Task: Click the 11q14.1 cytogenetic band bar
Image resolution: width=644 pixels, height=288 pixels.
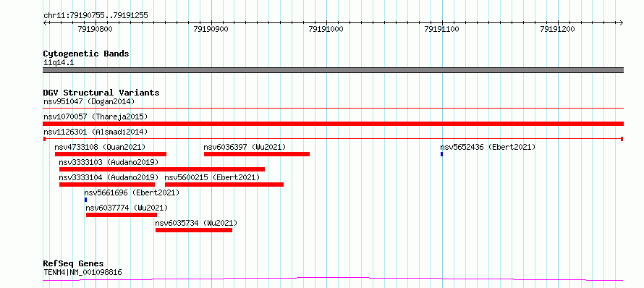Action: pyautogui.click(x=334, y=70)
